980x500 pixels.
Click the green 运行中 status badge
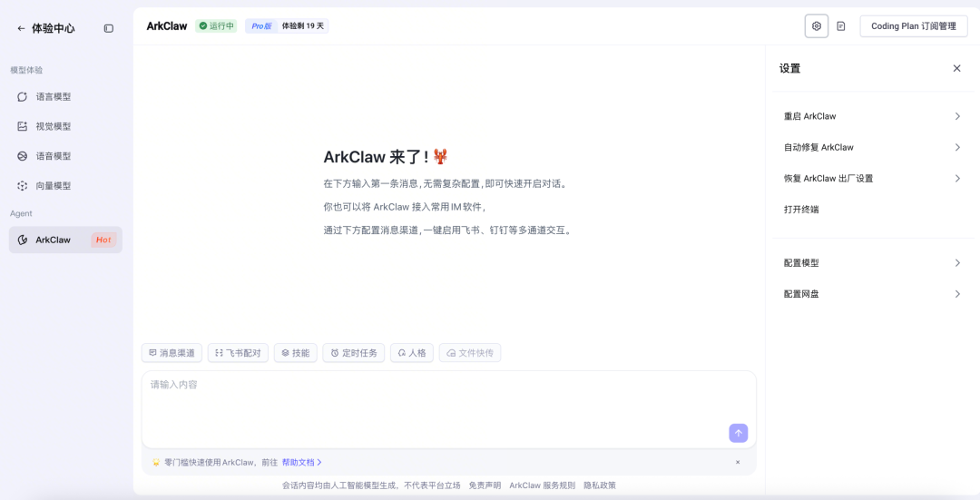pyautogui.click(x=216, y=25)
